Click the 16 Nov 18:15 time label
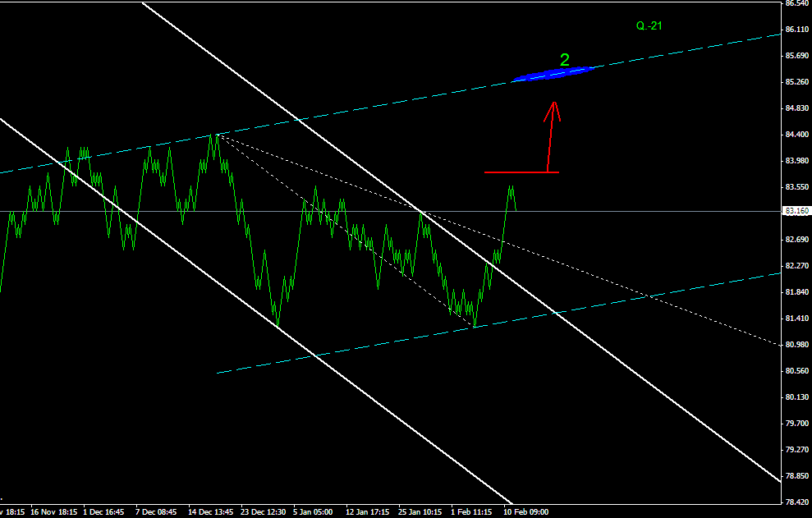This screenshot has width=812, height=518. click(54, 511)
